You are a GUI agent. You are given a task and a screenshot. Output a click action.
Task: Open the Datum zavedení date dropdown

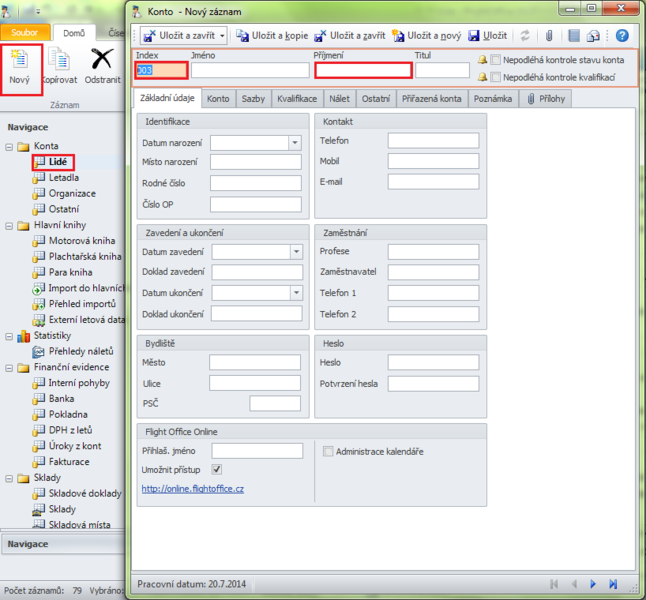point(296,252)
